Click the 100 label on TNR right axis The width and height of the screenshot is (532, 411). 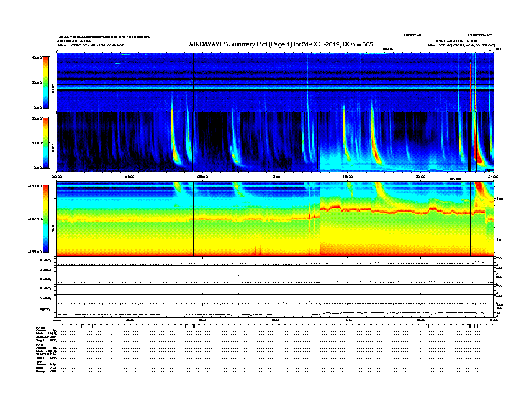point(499,199)
